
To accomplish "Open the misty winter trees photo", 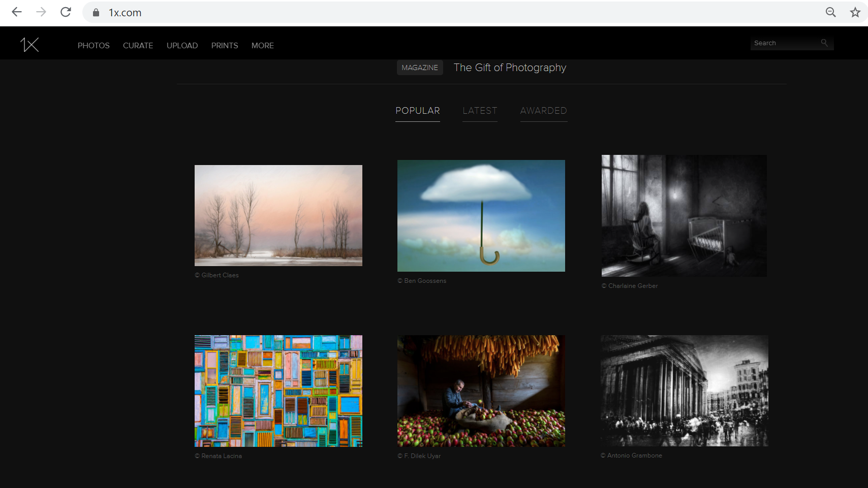I will point(278,215).
